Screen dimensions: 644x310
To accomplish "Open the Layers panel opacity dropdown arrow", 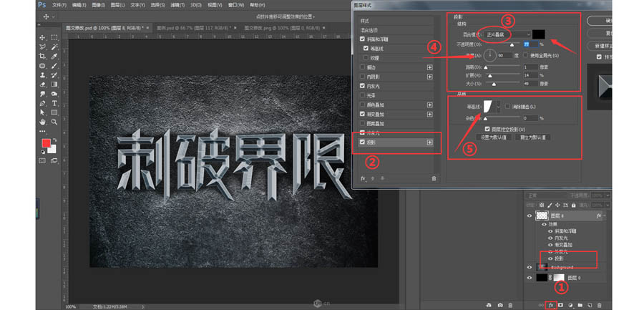I will tap(608, 195).
